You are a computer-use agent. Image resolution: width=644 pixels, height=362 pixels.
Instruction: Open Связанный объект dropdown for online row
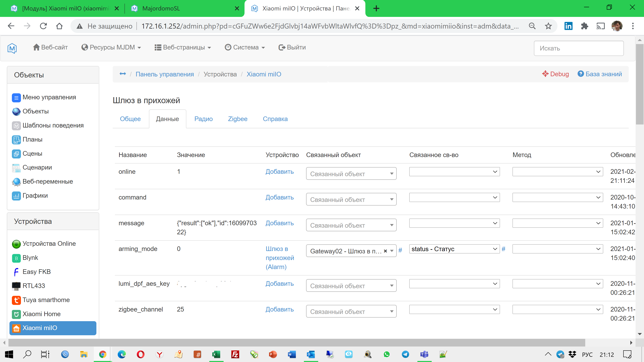click(351, 173)
